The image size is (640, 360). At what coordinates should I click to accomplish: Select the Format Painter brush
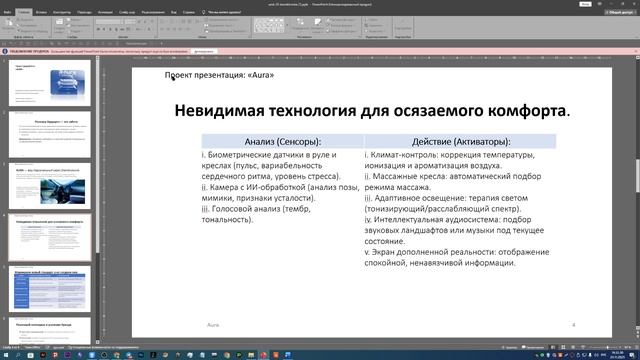[x=18, y=31]
